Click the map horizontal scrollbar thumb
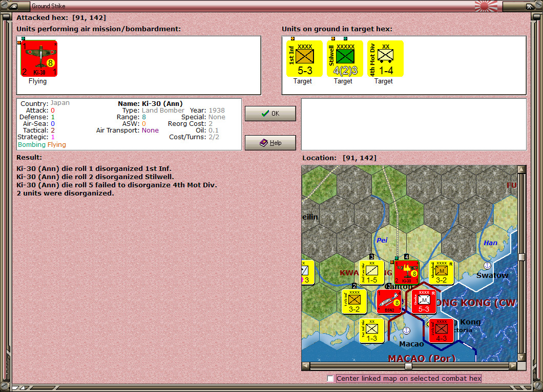This screenshot has width=543, height=392. coord(409,366)
